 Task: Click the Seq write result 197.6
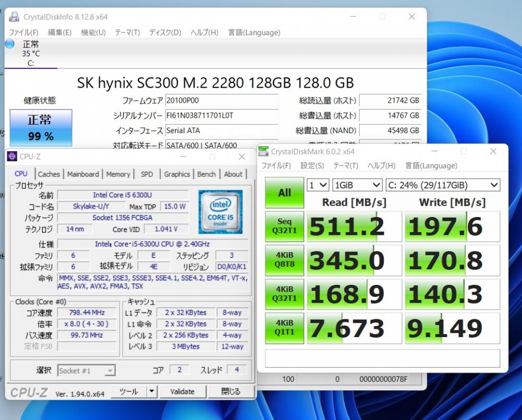pyautogui.click(x=453, y=226)
